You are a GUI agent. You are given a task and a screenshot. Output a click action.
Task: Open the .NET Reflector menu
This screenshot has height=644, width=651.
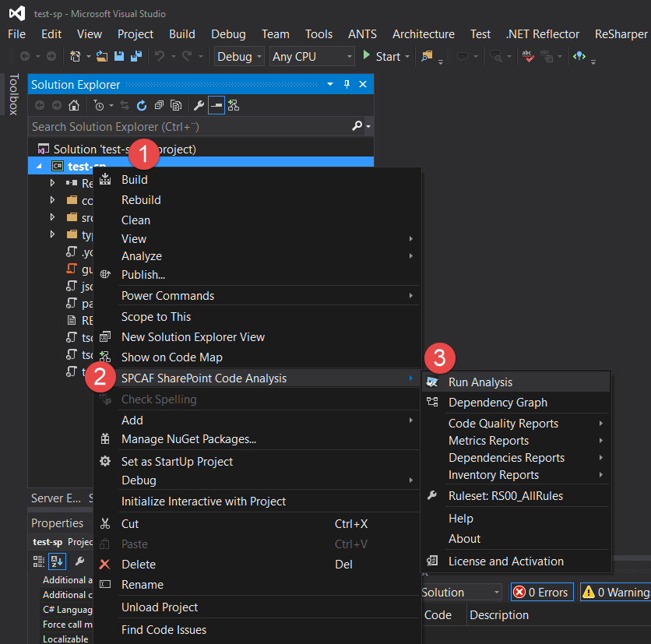542,34
